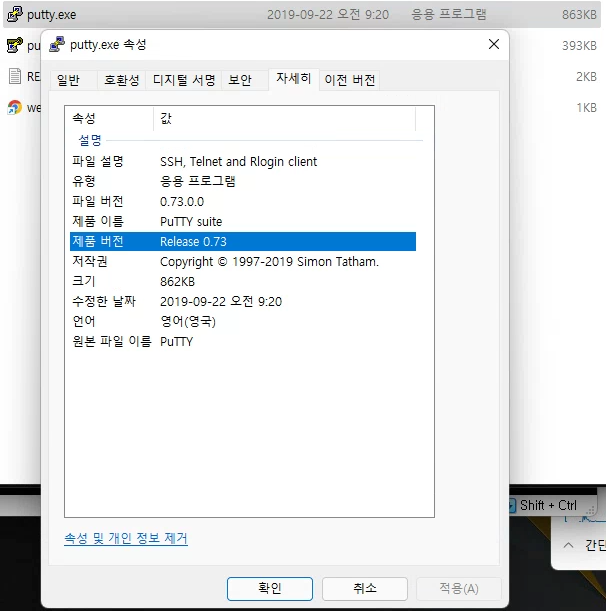Open the 디지털 서명 tab

184,80
